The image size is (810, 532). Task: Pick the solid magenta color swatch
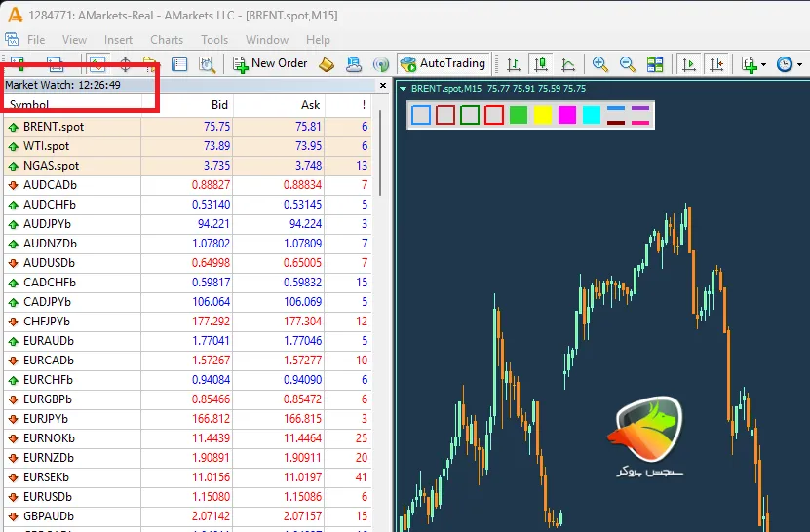pos(566,115)
